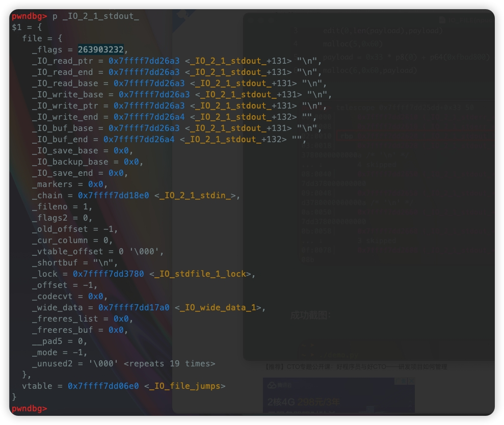
Task: Click the _vtable_offset line
Action: (x=98, y=251)
